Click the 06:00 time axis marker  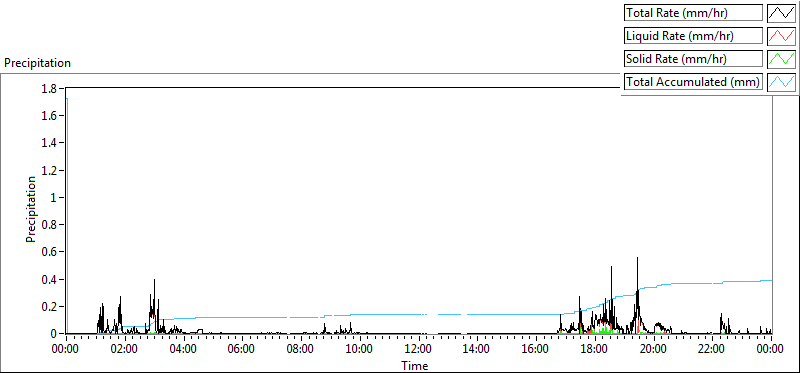coord(242,350)
